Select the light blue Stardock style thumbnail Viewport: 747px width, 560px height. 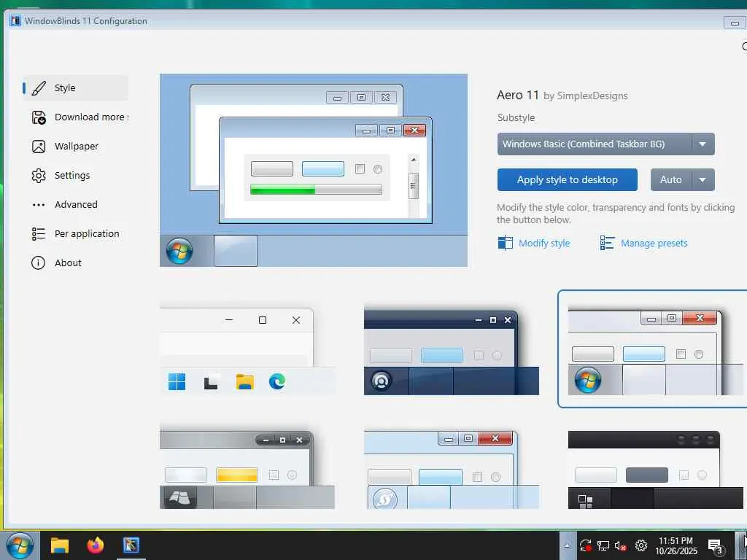[x=451, y=469]
